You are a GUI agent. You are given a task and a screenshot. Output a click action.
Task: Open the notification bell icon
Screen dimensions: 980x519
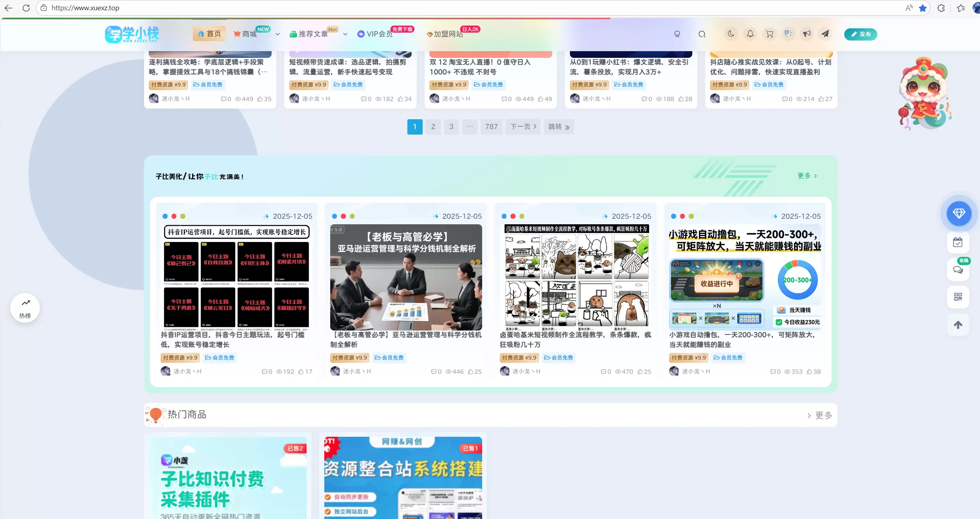click(x=750, y=34)
